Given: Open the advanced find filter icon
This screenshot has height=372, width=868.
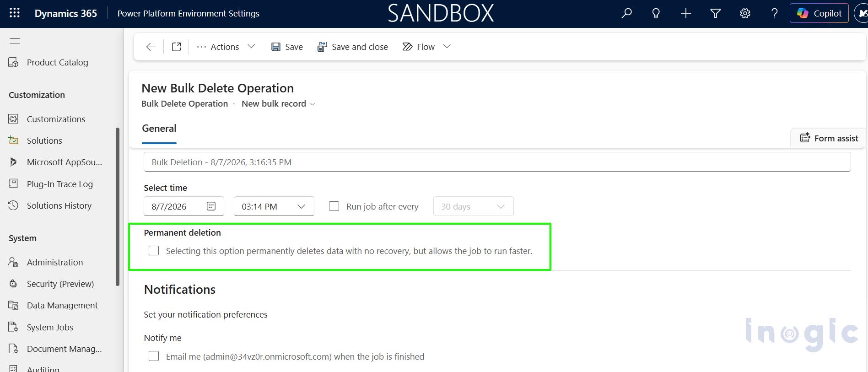Looking at the screenshot, I should 715,13.
